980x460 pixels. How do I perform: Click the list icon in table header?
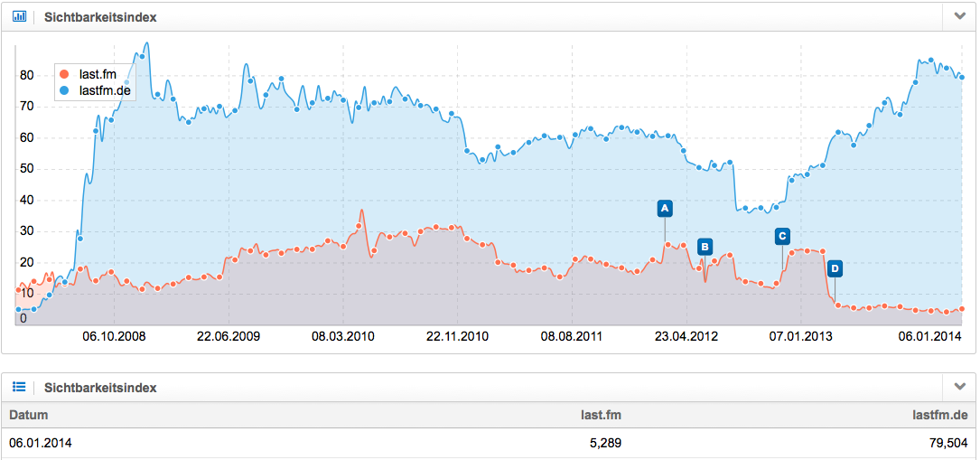(19, 387)
